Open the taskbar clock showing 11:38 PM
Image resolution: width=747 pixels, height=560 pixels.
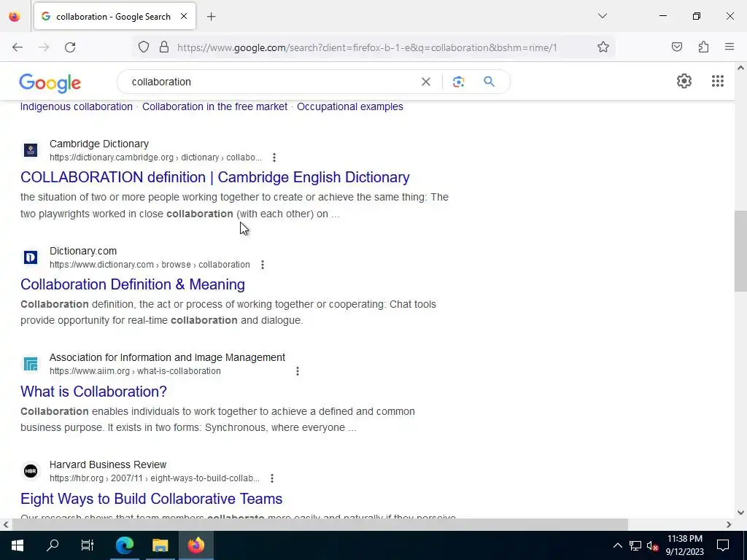[x=684, y=545]
